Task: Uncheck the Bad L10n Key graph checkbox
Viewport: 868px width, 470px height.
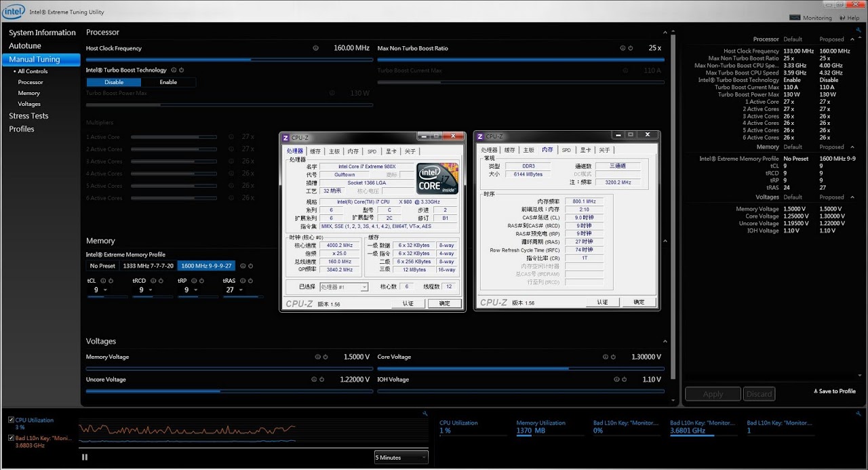Action: click(x=11, y=438)
